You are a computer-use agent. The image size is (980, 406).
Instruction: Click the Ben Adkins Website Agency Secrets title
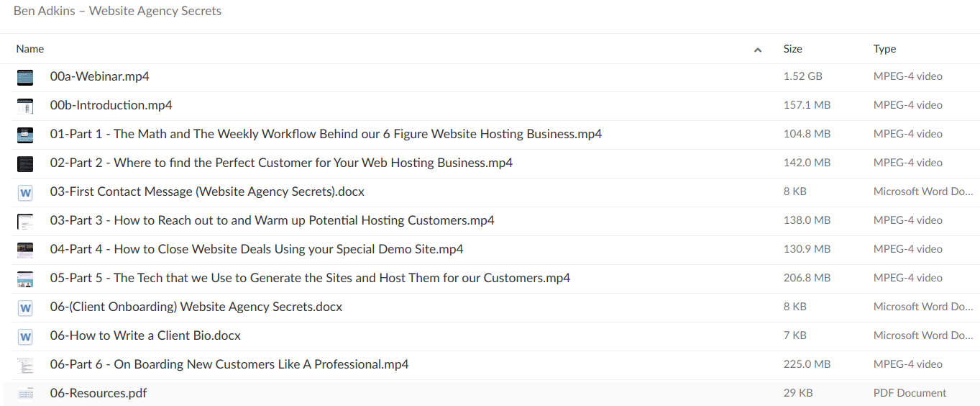(117, 11)
